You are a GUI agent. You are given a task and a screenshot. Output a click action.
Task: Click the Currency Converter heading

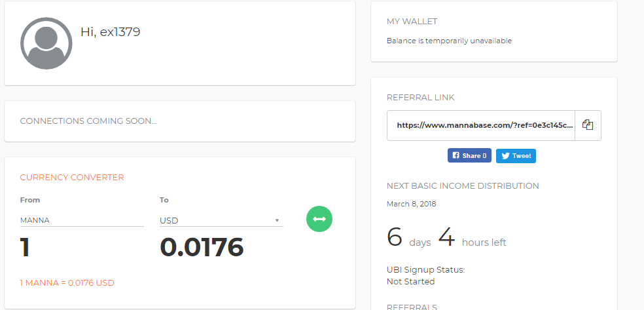(72, 178)
